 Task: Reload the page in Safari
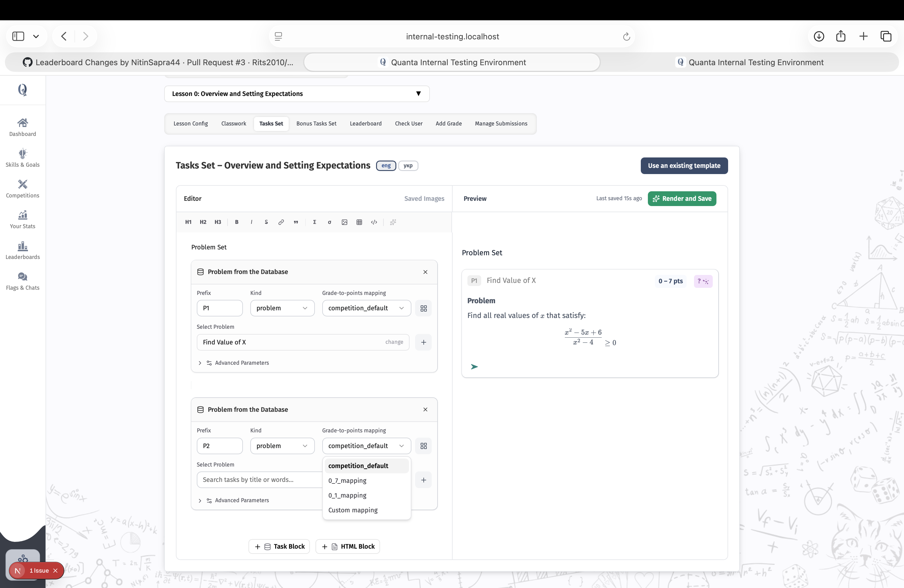pyautogui.click(x=626, y=37)
